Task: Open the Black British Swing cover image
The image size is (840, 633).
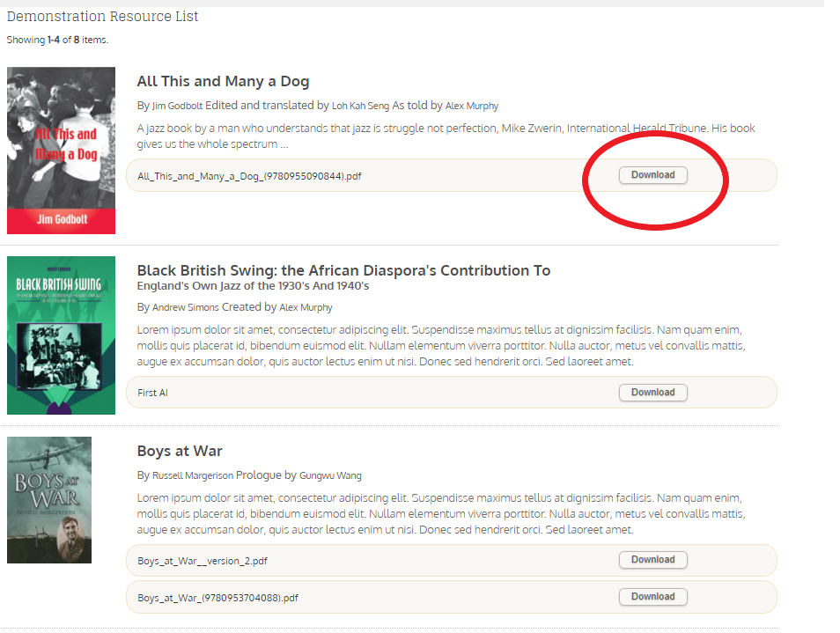Action: tap(61, 335)
